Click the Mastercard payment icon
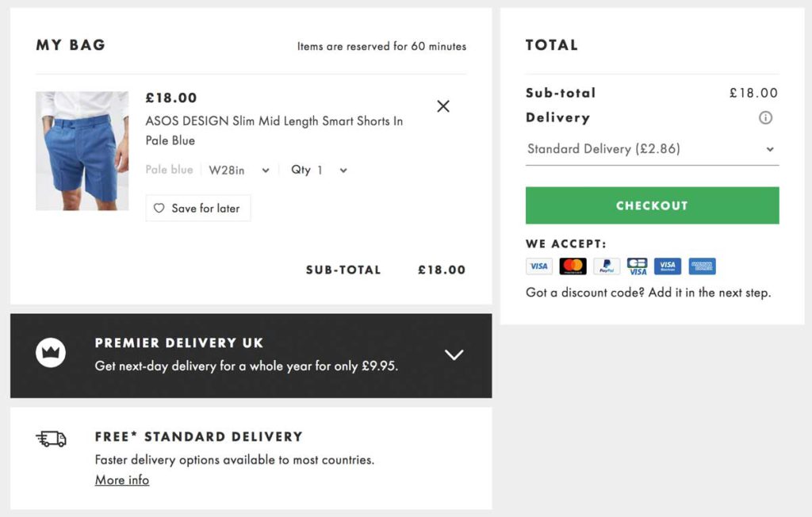812x517 pixels. tap(573, 266)
